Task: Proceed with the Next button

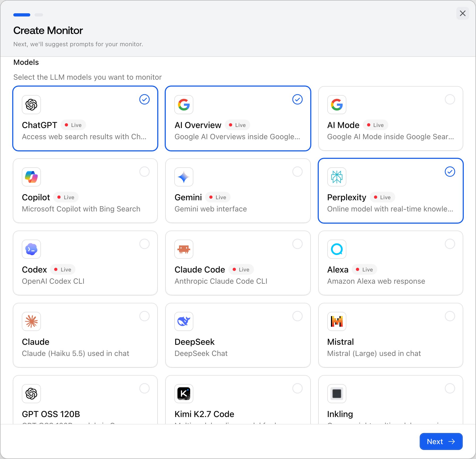Action: 441,441
